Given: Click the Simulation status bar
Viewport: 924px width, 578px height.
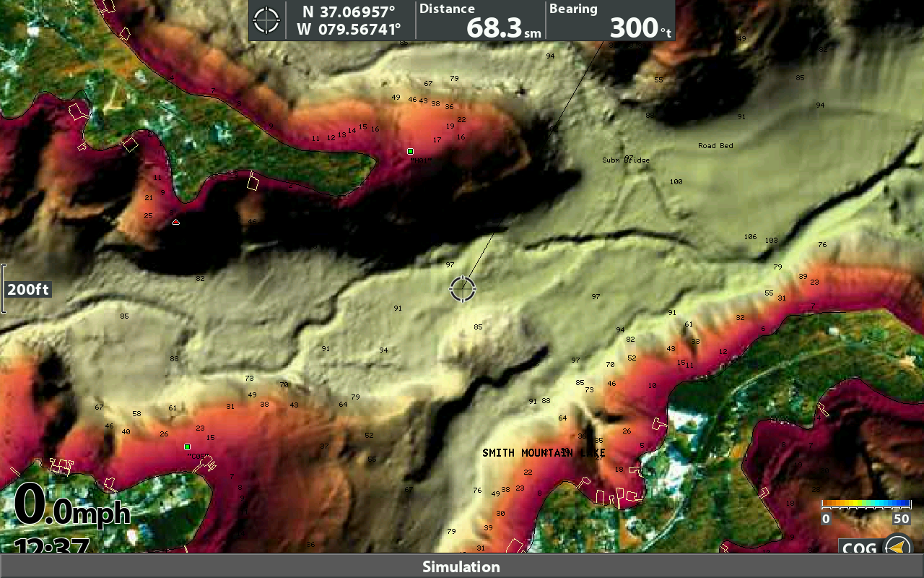Looking at the screenshot, I should tap(461, 567).
